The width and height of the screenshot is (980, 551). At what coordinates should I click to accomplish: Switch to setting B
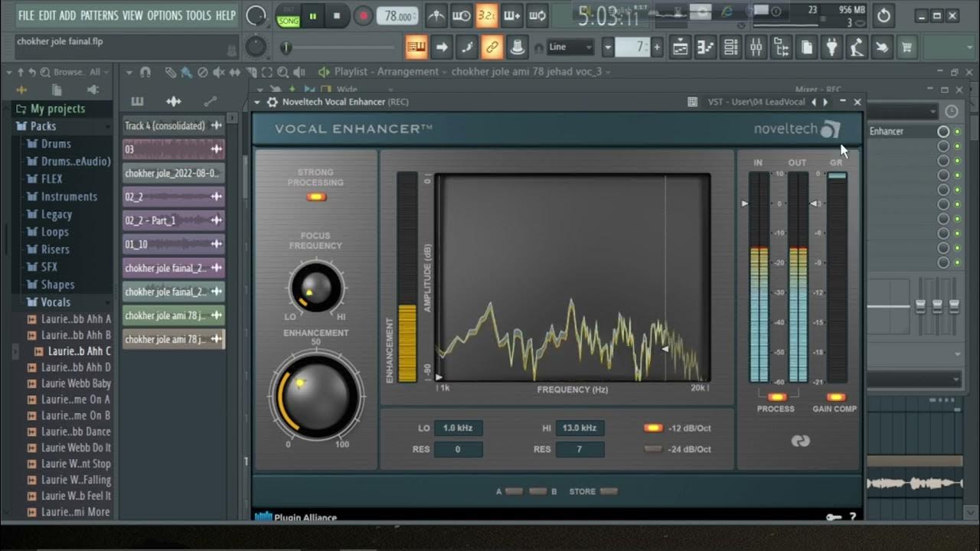coord(538,491)
